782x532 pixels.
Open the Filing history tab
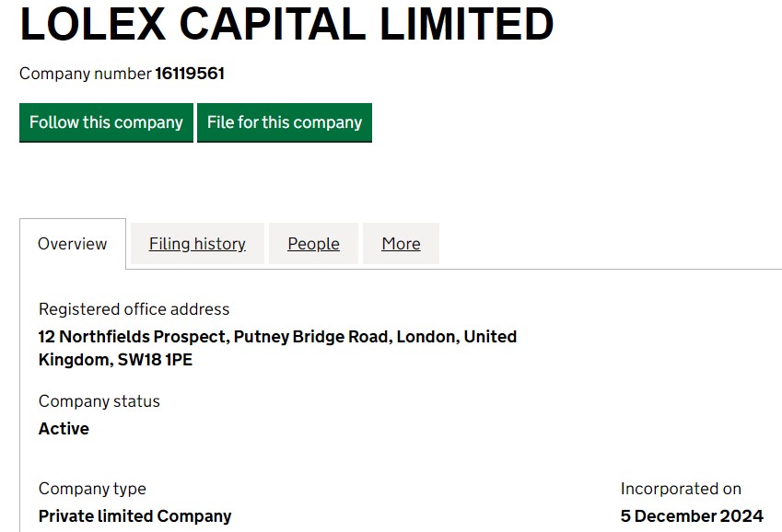click(x=197, y=244)
